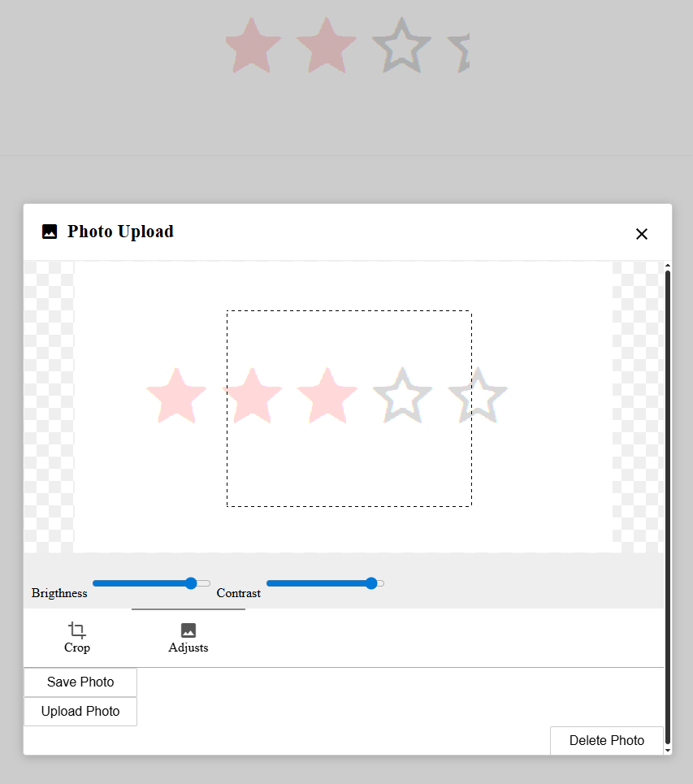This screenshot has height=784, width=693.
Task: Click the Adjusts picture icon
Action: click(188, 630)
